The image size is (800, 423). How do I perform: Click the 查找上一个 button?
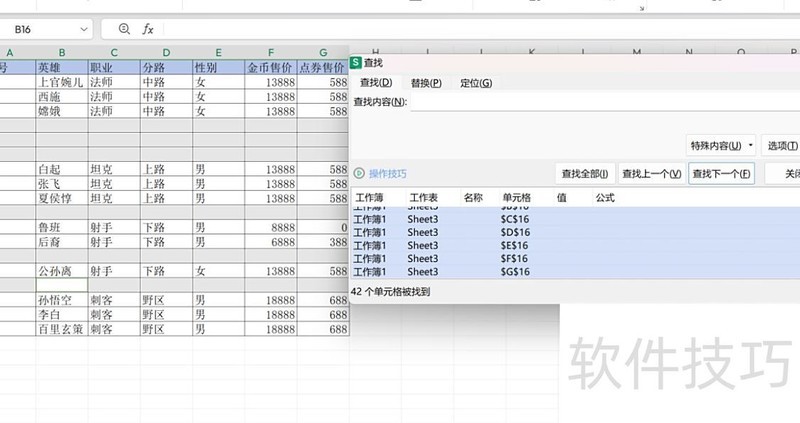[651, 174]
